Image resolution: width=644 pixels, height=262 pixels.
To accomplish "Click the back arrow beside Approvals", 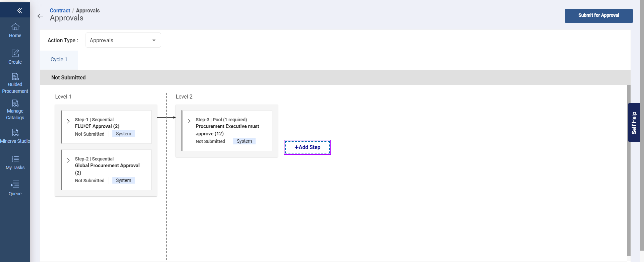I will pos(41,16).
